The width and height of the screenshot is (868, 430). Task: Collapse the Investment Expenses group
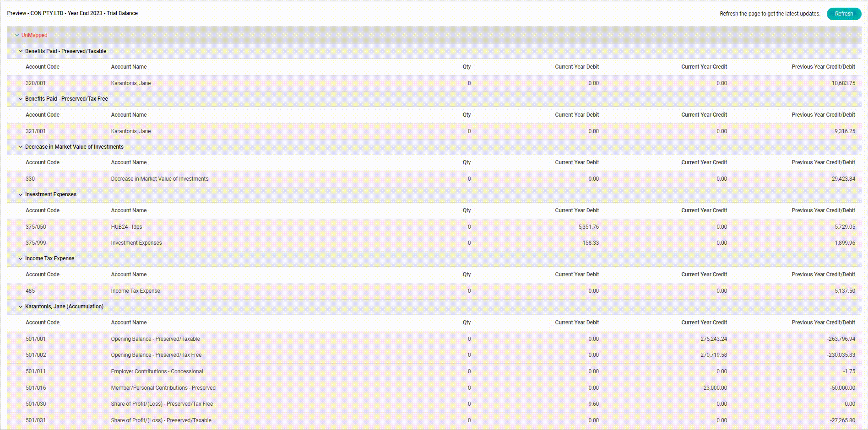click(21, 194)
